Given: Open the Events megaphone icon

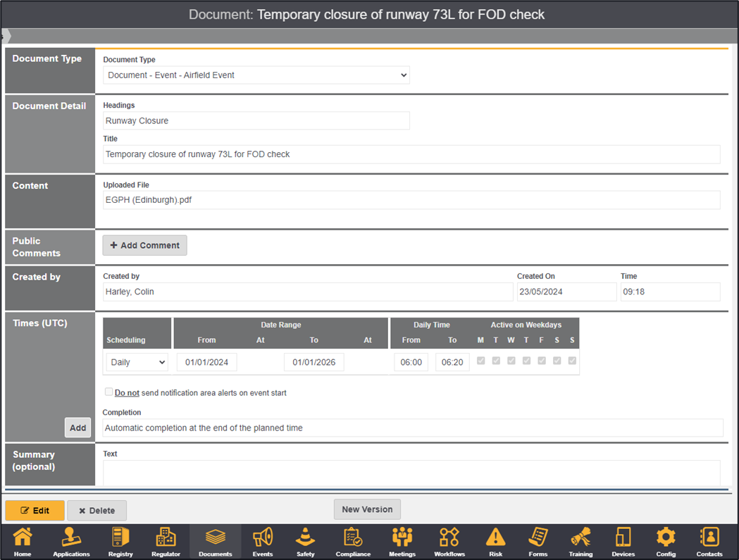Looking at the screenshot, I should pyautogui.click(x=263, y=541).
